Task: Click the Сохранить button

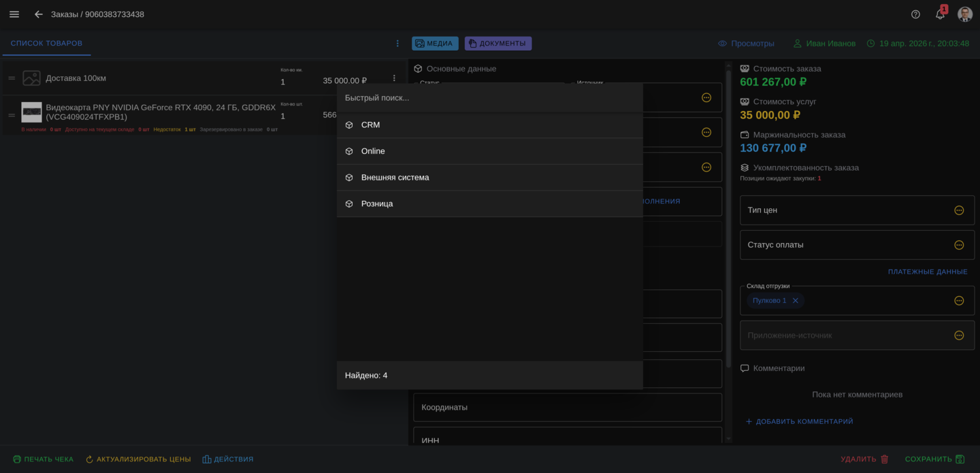Action: [934, 459]
